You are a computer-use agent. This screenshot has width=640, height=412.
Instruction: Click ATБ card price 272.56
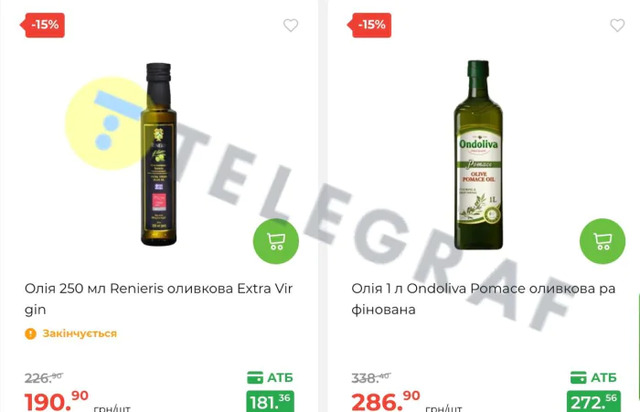594,401
